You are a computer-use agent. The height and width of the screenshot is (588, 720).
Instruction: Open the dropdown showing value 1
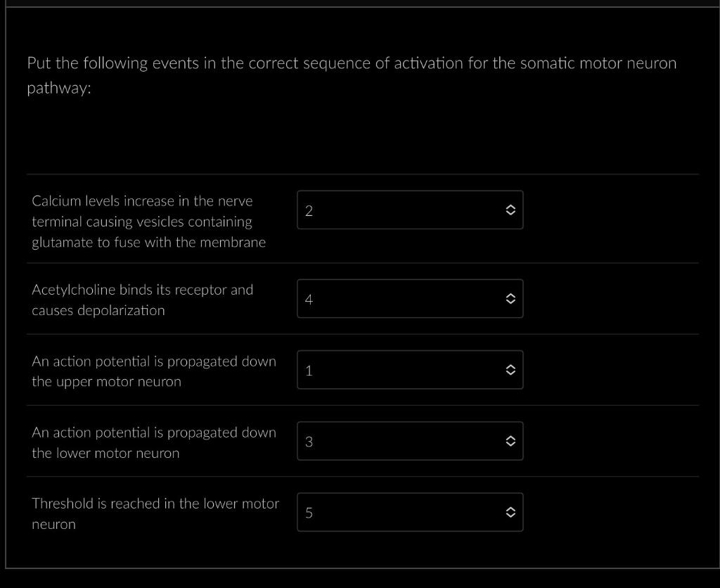pos(410,369)
